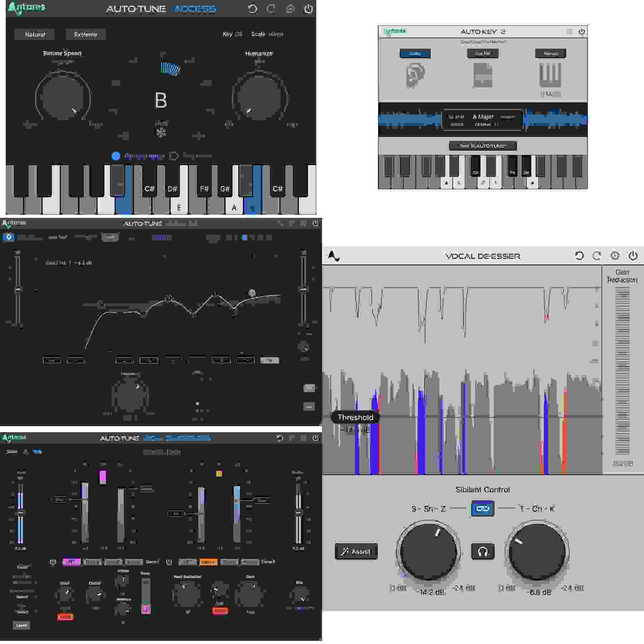Open the Key dropdown in Auto-Tune Access
The width and height of the screenshot is (644, 644).
tap(238, 35)
